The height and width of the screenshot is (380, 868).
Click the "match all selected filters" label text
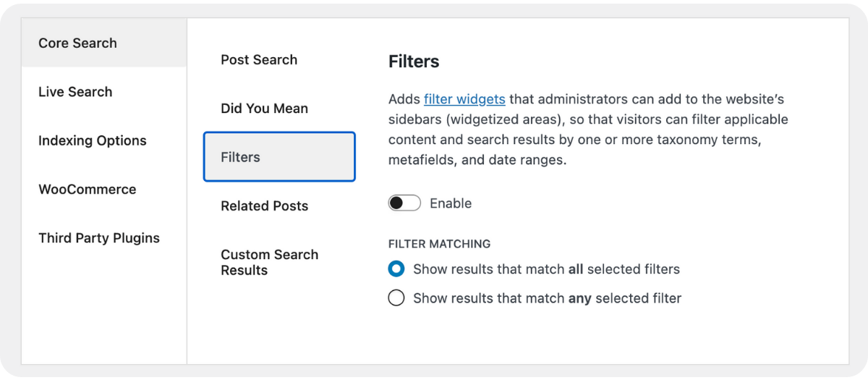click(x=546, y=269)
